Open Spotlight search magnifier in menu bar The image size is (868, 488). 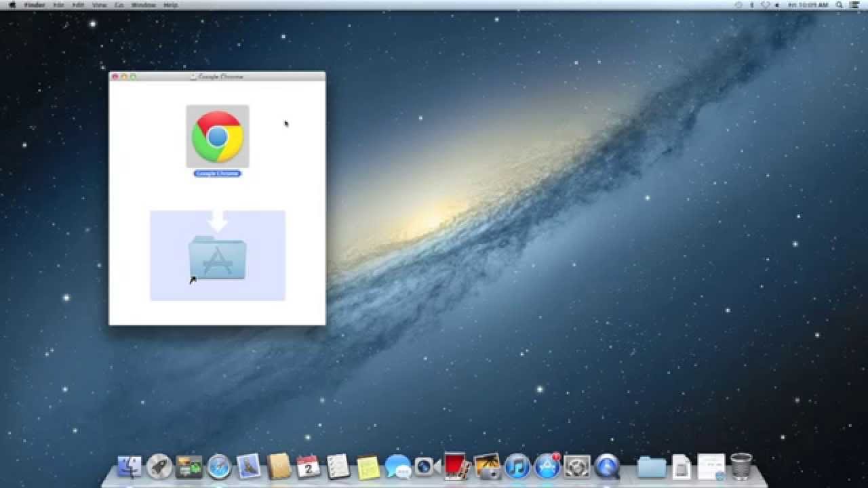[x=839, y=5]
